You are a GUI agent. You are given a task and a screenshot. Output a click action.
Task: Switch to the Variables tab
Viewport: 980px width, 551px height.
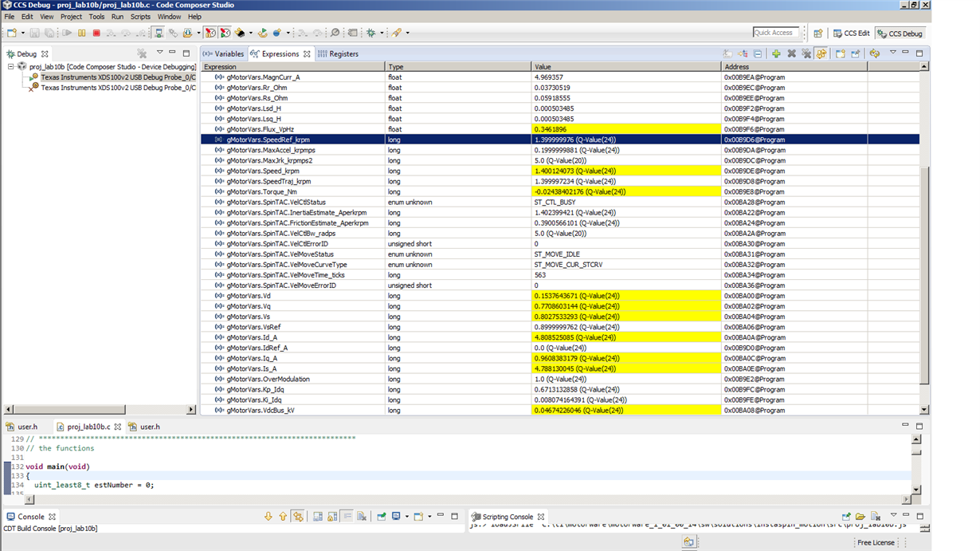tap(224, 54)
